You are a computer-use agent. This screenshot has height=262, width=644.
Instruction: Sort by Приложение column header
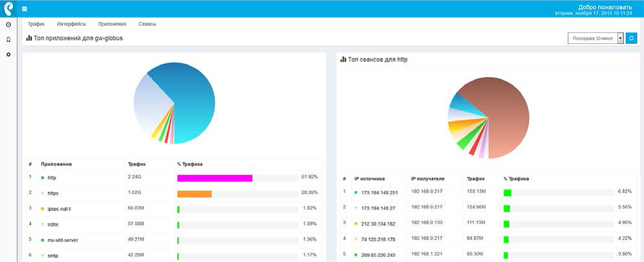click(57, 164)
